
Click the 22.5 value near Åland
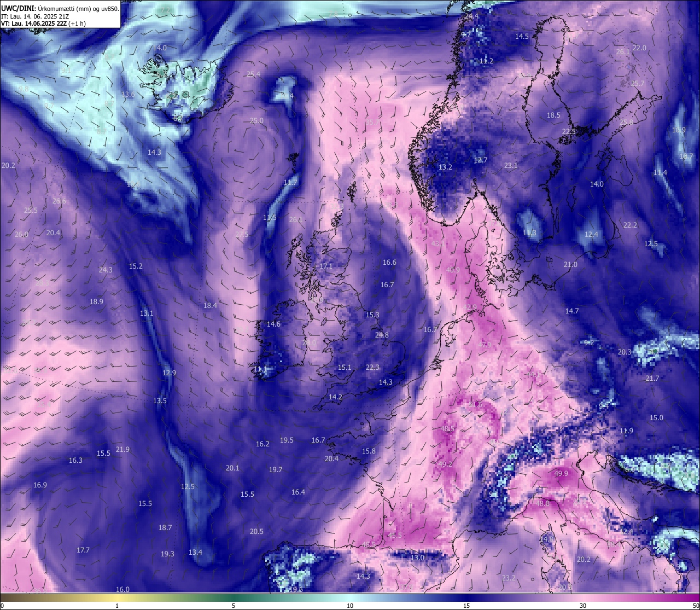point(569,132)
